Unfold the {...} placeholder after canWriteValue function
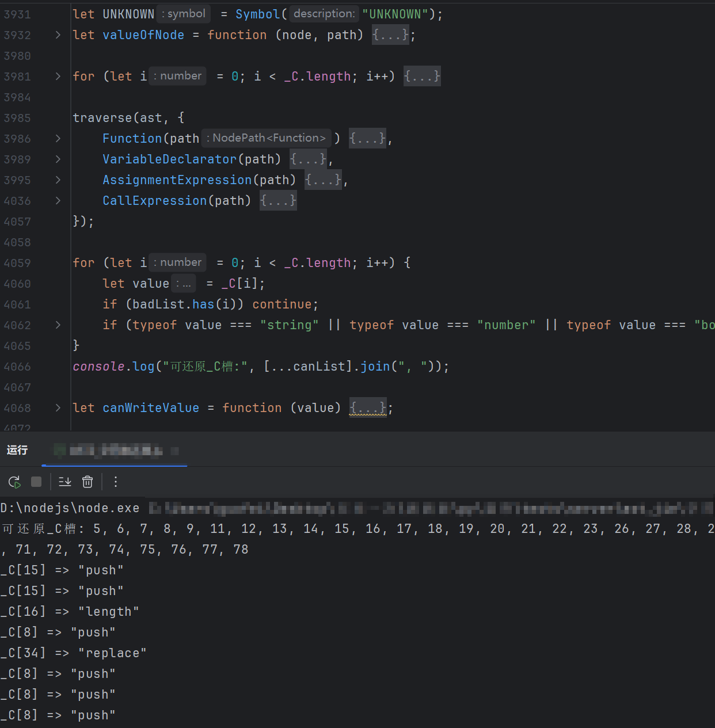This screenshot has width=715, height=728. click(368, 408)
